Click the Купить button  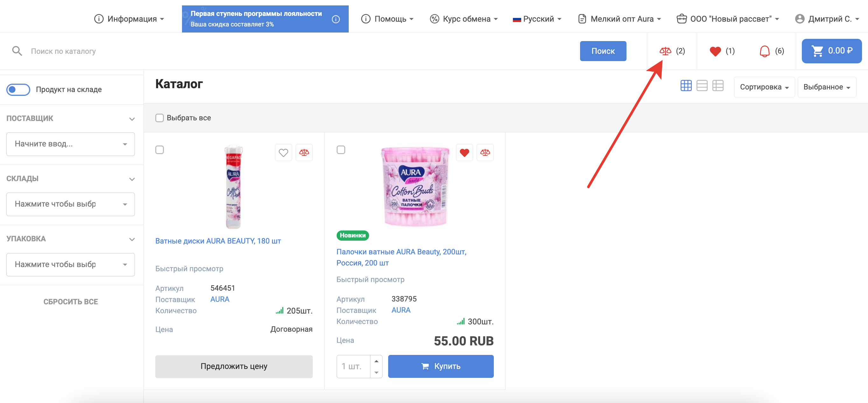[x=440, y=366]
